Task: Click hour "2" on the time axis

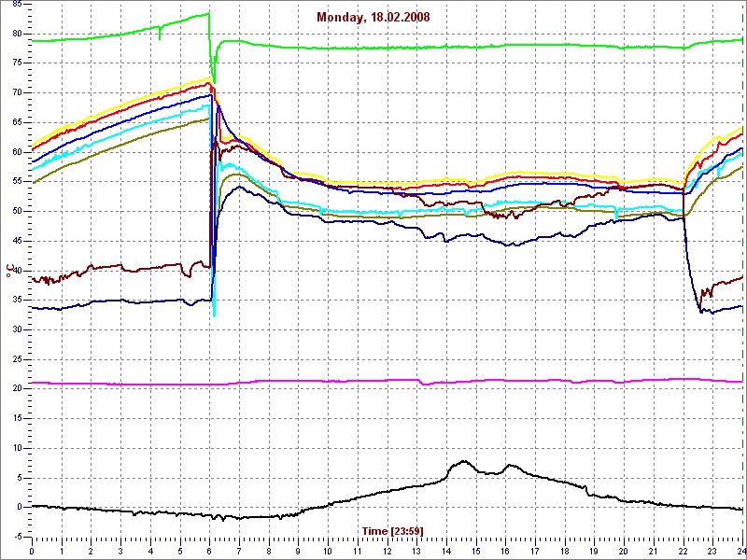Action: click(x=91, y=550)
